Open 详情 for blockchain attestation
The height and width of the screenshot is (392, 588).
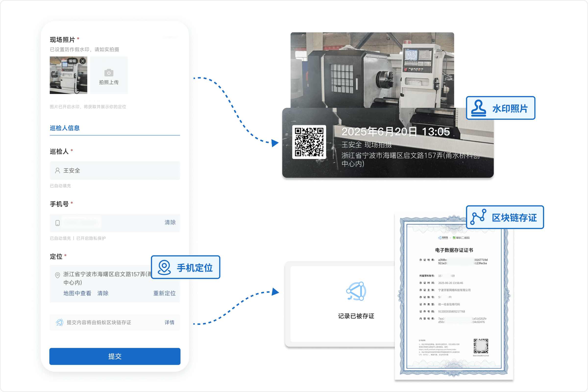pyautogui.click(x=169, y=322)
